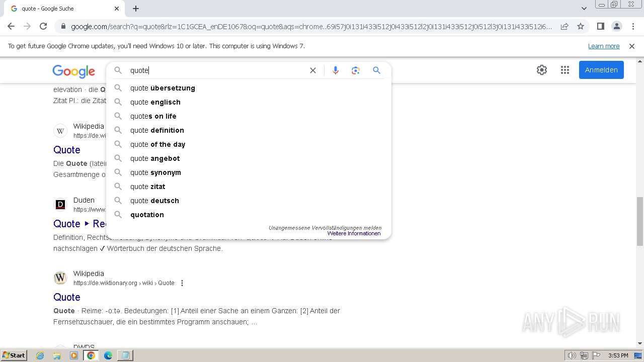Bookmark this page with star icon
The width and height of the screenshot is (644, 362).
[x=581, y=26]
